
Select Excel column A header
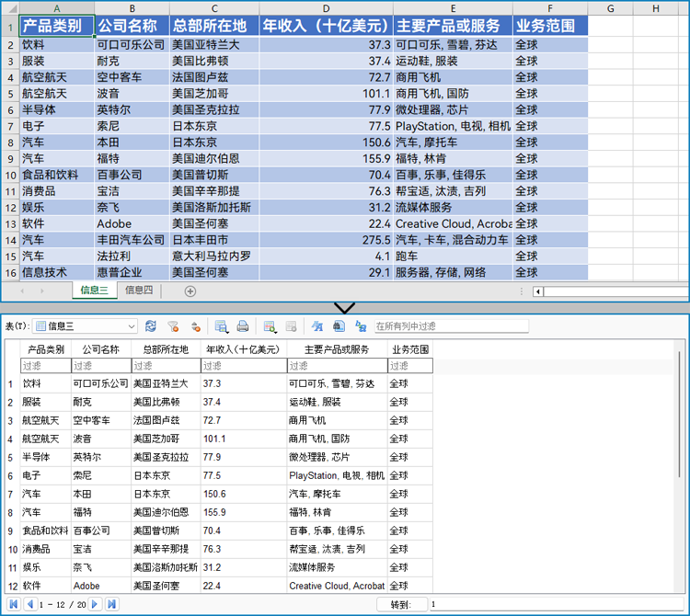pos(57,8)
